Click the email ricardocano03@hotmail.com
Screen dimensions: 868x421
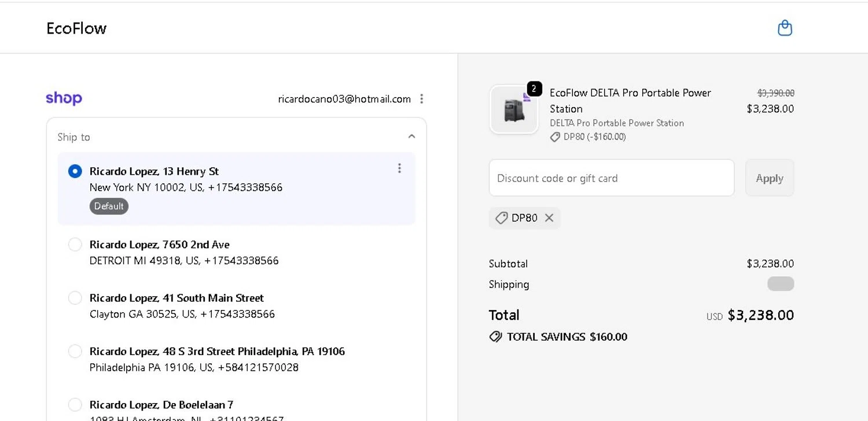point(344,99)
